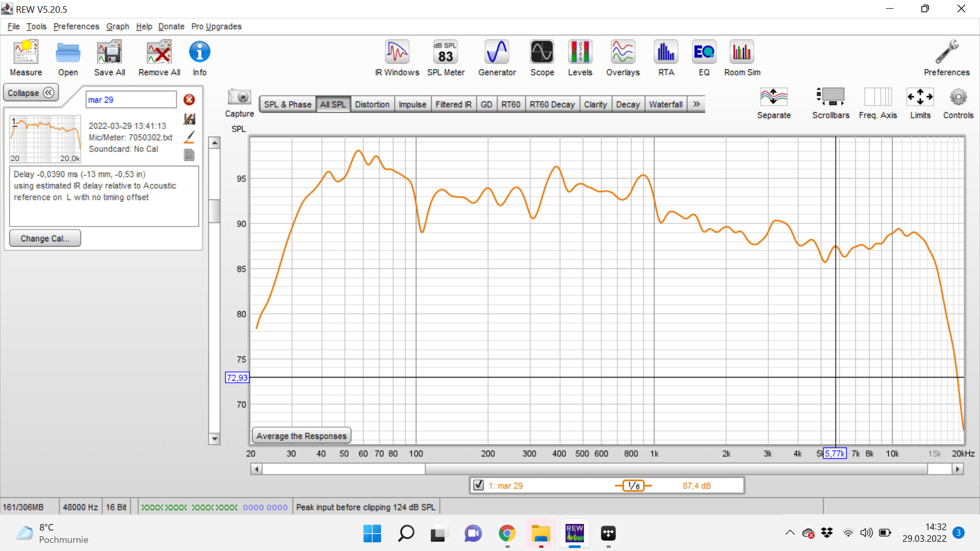
Task: Open the Pro Upgrades menu
Action: [216, 27]
